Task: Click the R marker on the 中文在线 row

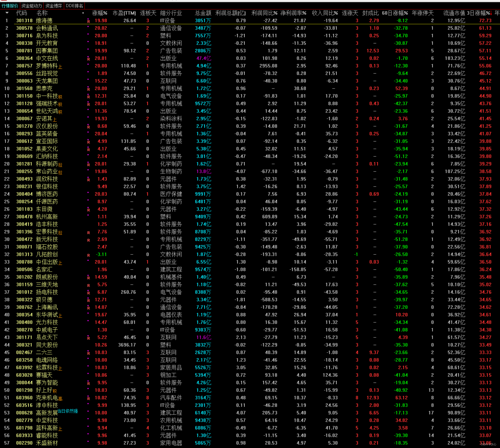Action: 89,59
